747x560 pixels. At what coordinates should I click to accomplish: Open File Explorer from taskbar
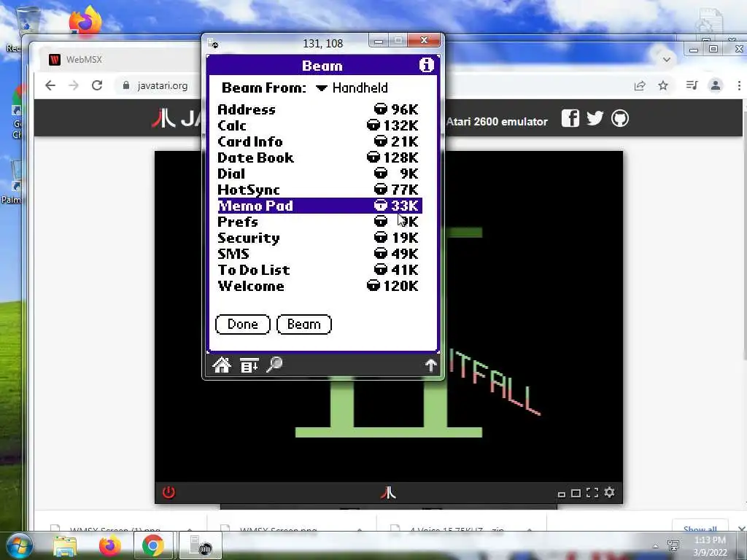pos(65,545)
